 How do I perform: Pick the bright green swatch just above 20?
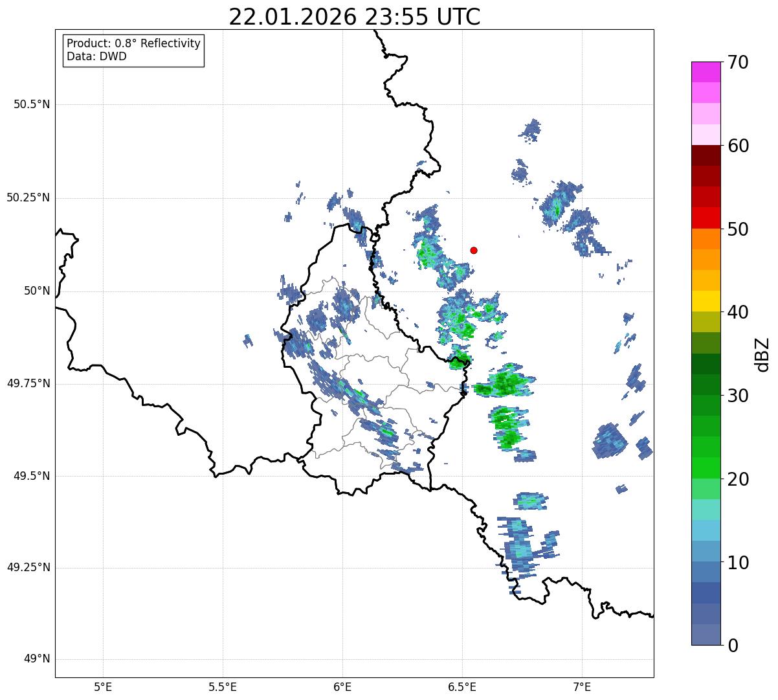tap(706, 468)
